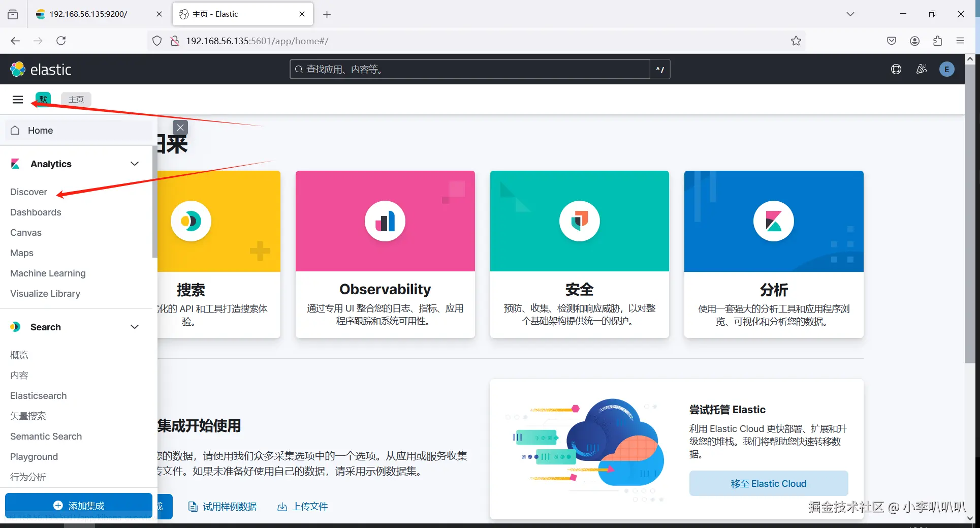Viewport: 980px width, 528px height.
Task: Click the 主页 breadcrumb
Action: [76, 99]
